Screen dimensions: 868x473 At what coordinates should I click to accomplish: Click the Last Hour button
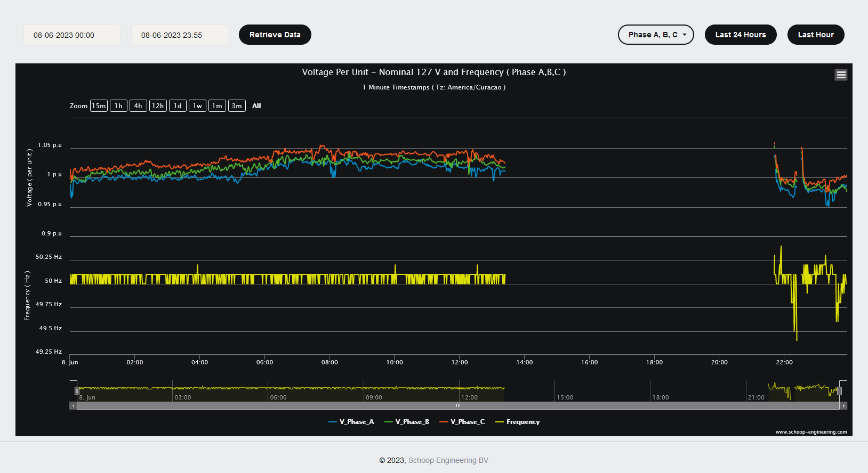pos(815,35)
